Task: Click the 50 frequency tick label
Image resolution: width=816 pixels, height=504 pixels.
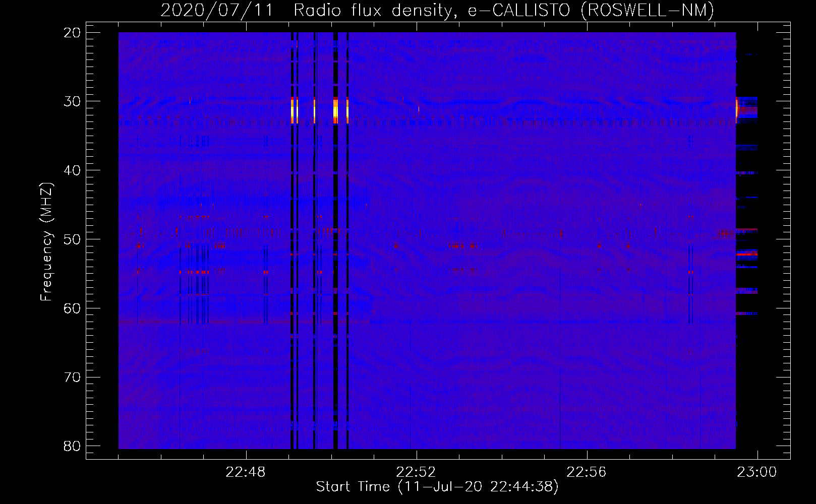Action: [x=72, y=239]
